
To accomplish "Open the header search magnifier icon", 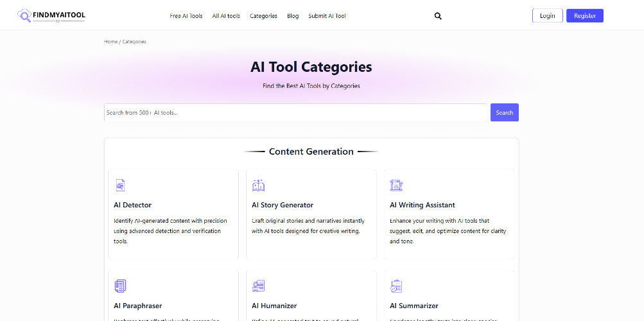I will (438, 16).
